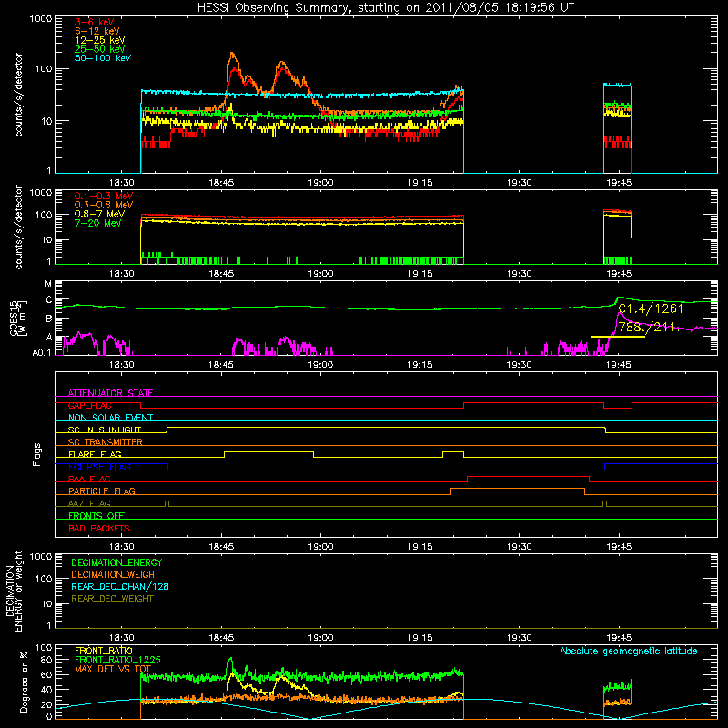
Task: Select the 50-100 keV legend label
Action: [x=103, y=58]
